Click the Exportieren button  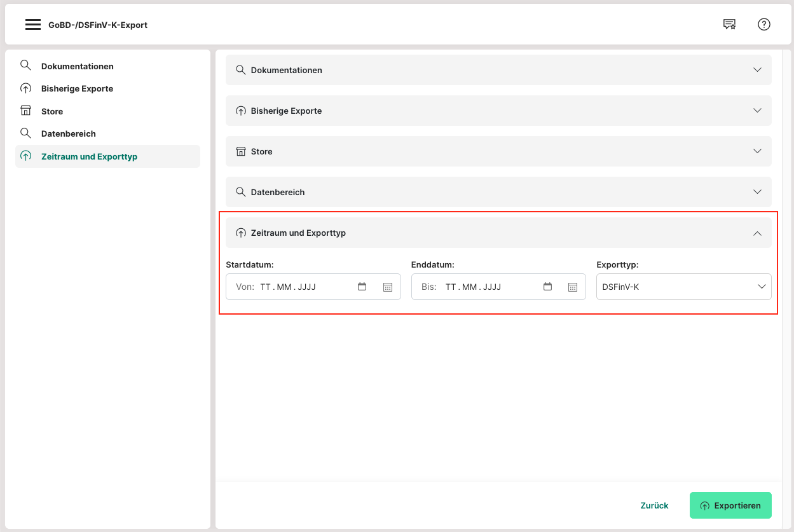click(x=730, y=505)
